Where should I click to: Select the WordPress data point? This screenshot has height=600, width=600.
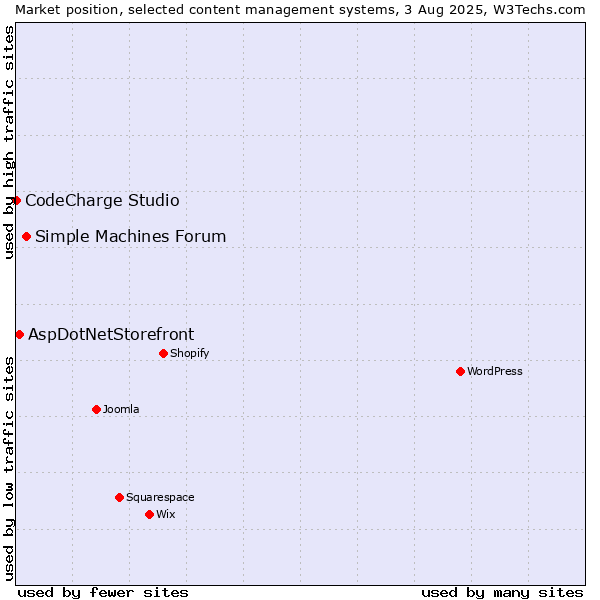[460, 371]
